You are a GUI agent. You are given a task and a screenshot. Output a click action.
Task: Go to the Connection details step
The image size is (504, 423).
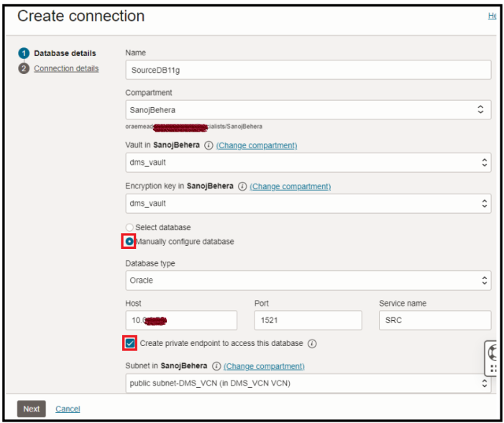66,68
